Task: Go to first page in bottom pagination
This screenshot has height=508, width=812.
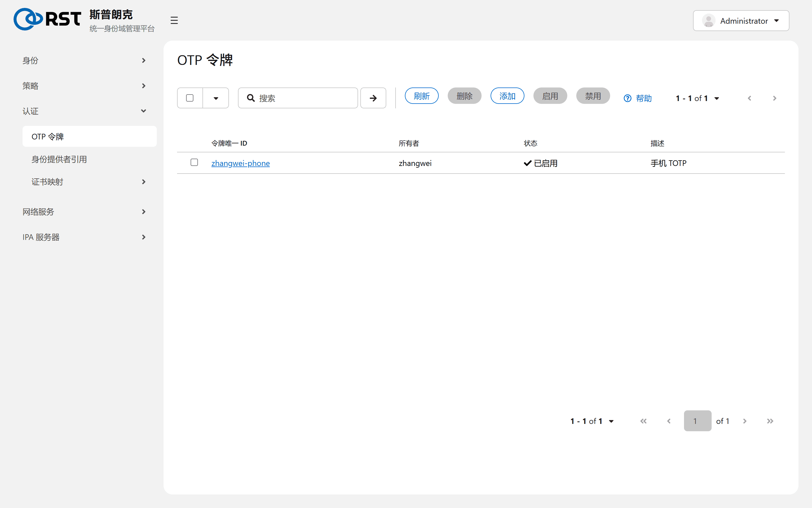Action: tap(643, 421)
